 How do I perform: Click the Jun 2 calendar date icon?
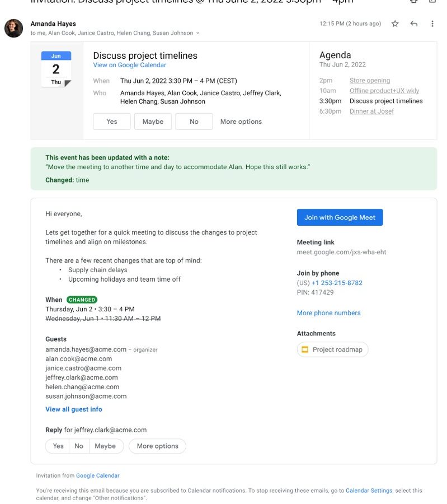[x=56, y=69]
